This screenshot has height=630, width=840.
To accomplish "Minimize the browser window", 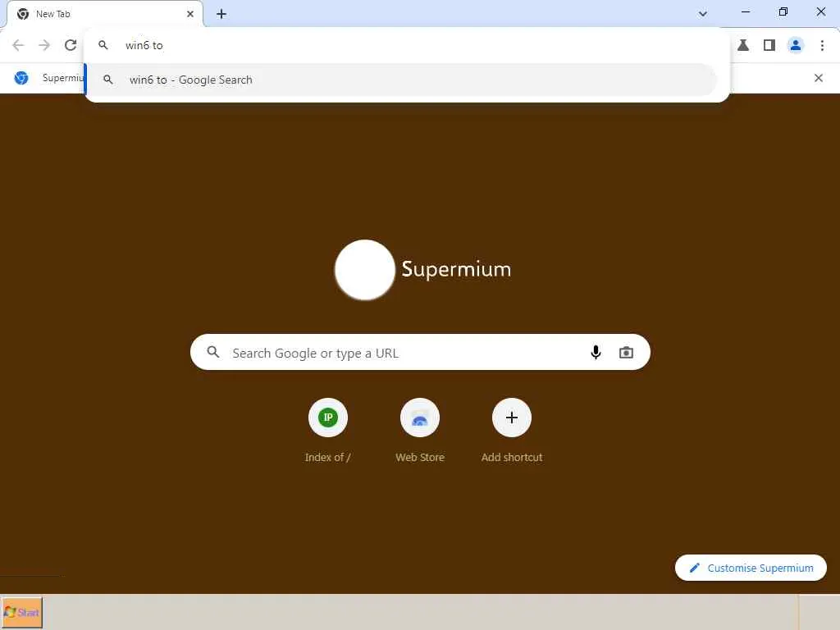I will tap(746, 11).
